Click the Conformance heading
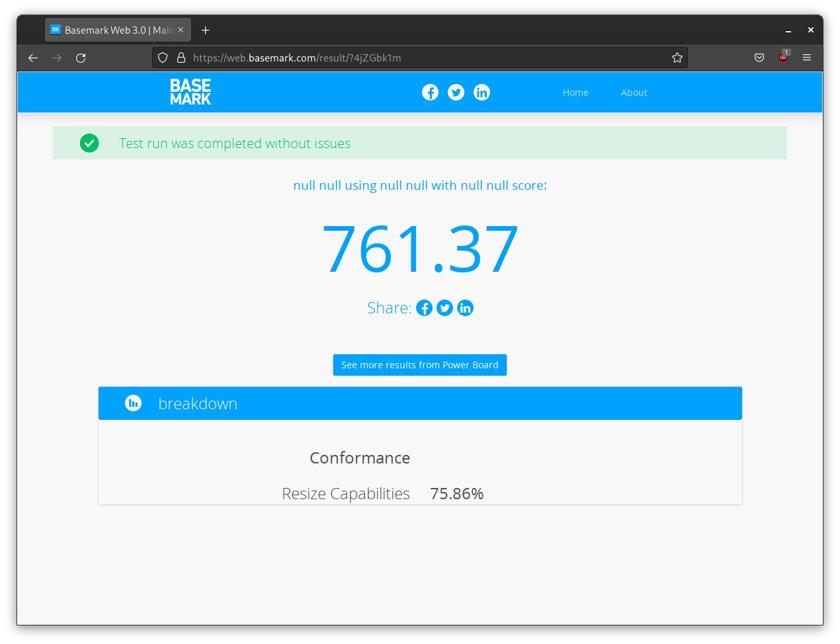This screenshot has height=644, width=840. click(x=360, y=458)
